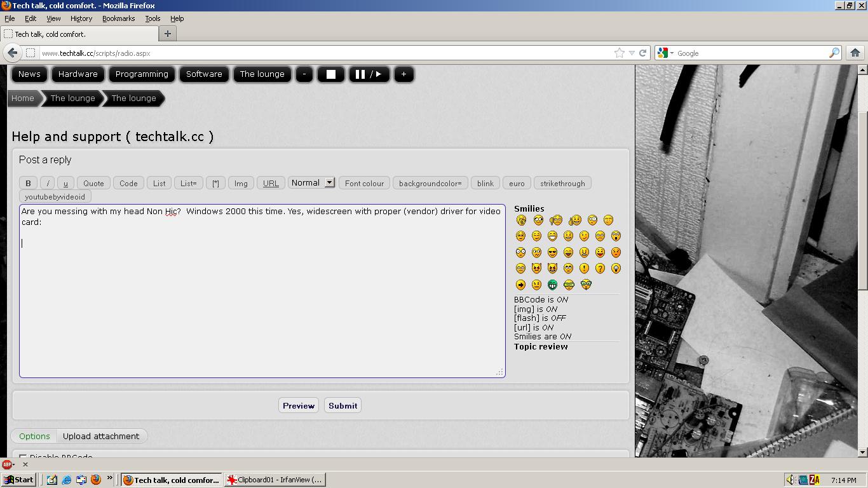Open the Bookmarks menu
868x488 pixels.
[119, 18]
